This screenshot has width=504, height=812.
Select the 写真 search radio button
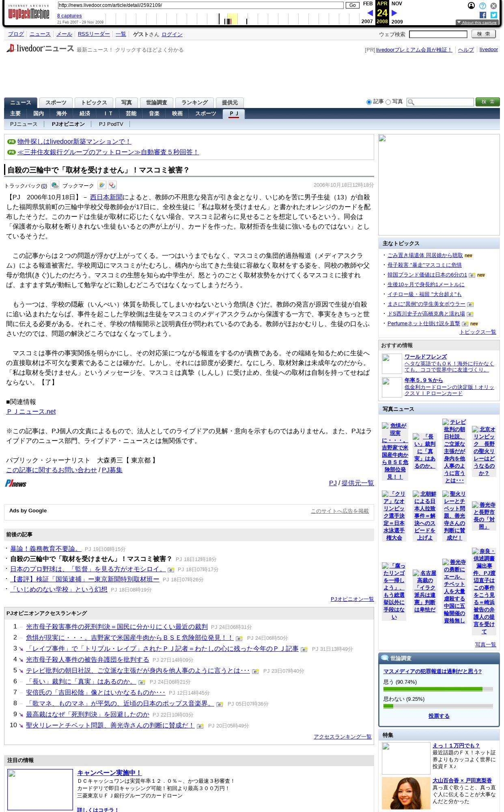[x=388, y=102]
